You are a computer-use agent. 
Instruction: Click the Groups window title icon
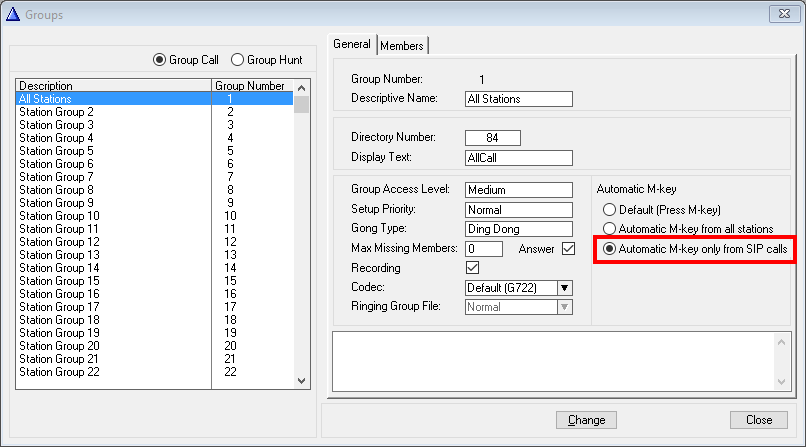point(13,14)
